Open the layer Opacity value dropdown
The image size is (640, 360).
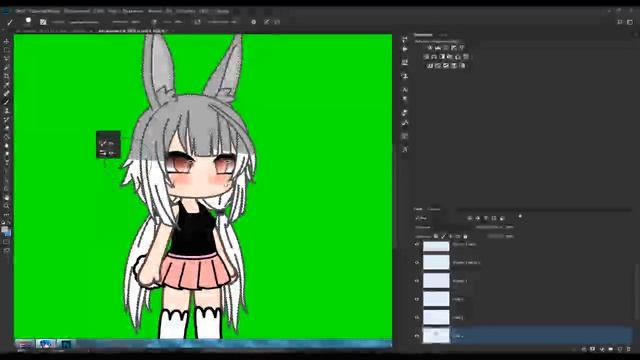tap(509, 227)
